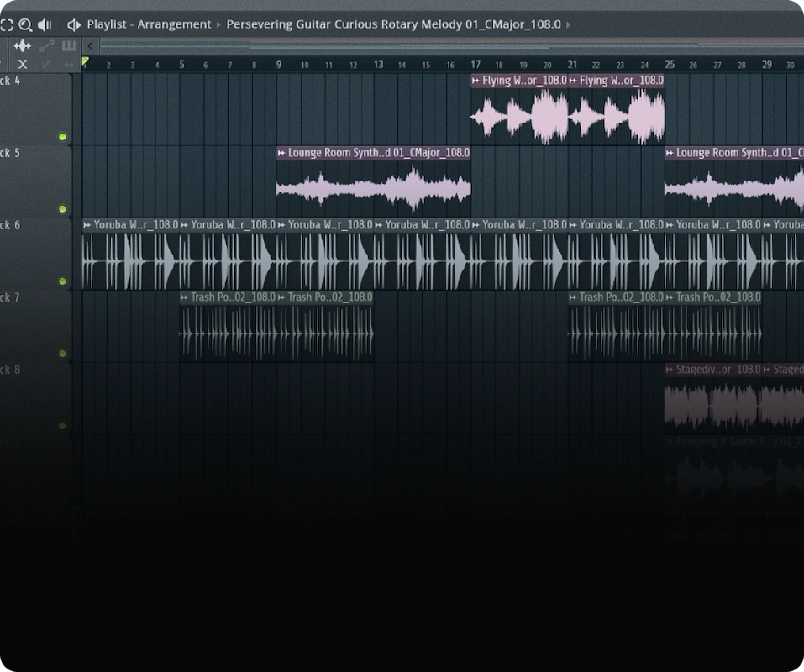Select the pattern clips piano icon
The height and width of the screenshot is (672, 804).
tap(69, 45)
